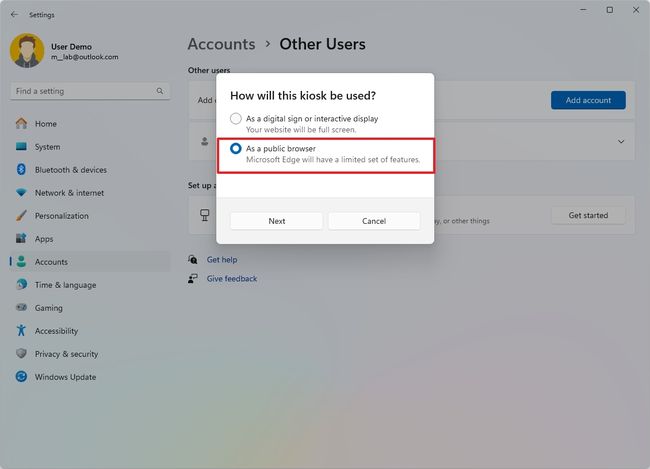Select the digital sign or interactive display option
Viewport: 650px width, 469px height.
tap(236, 119)
